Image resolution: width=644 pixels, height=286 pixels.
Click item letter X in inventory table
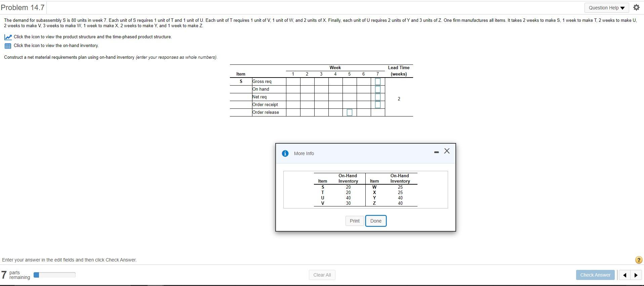(x=374, y=192)
